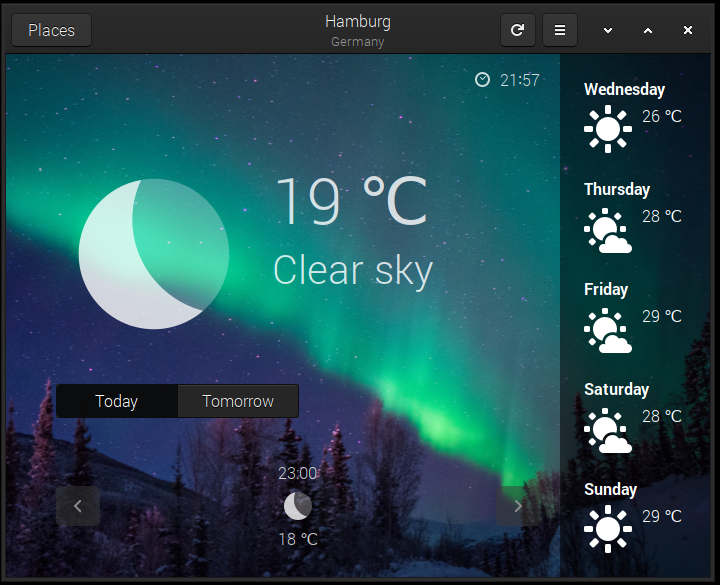Click Wednesday's 26 °C temperature
The image size is (720, 585).
click(662, 116)
